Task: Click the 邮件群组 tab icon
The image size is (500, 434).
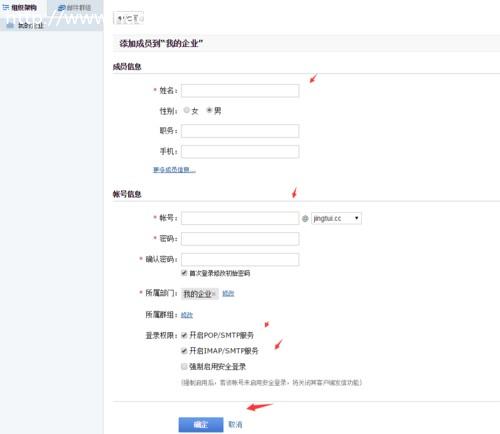Action: tap(61, 8)
